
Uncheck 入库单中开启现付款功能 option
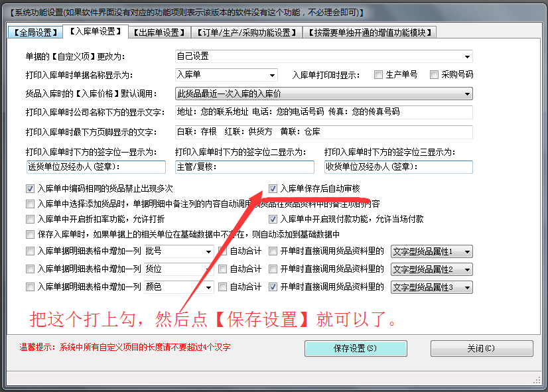coord(273,220)
